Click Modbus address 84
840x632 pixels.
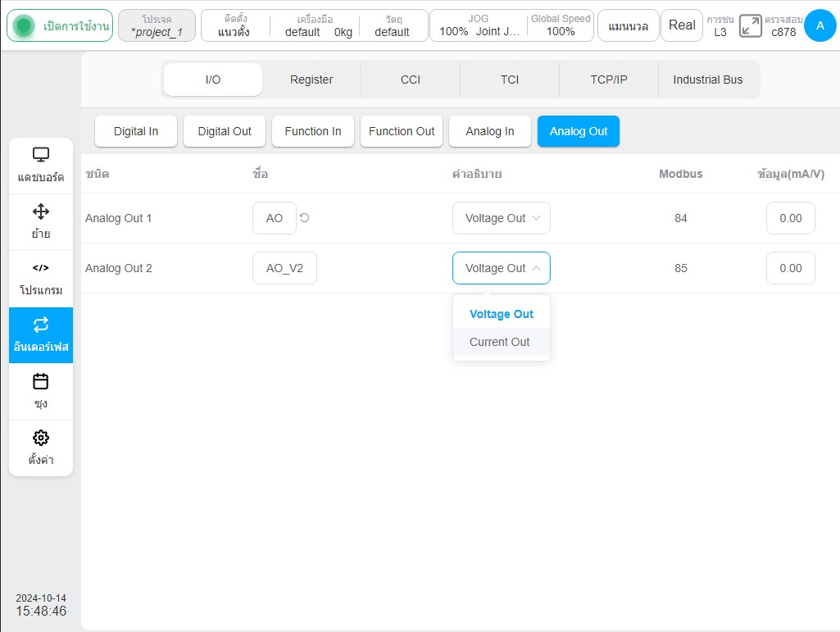coord(680,218)
